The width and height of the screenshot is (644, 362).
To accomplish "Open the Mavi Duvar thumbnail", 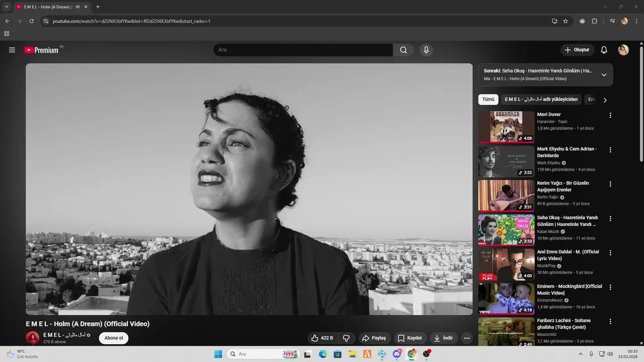I will (x=506, y=127).
